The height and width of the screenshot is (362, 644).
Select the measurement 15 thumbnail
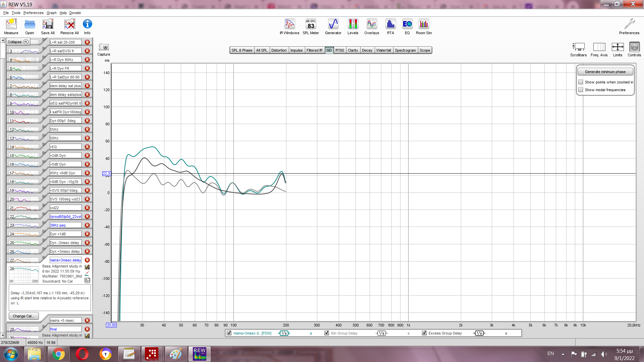tap(24, 156)
